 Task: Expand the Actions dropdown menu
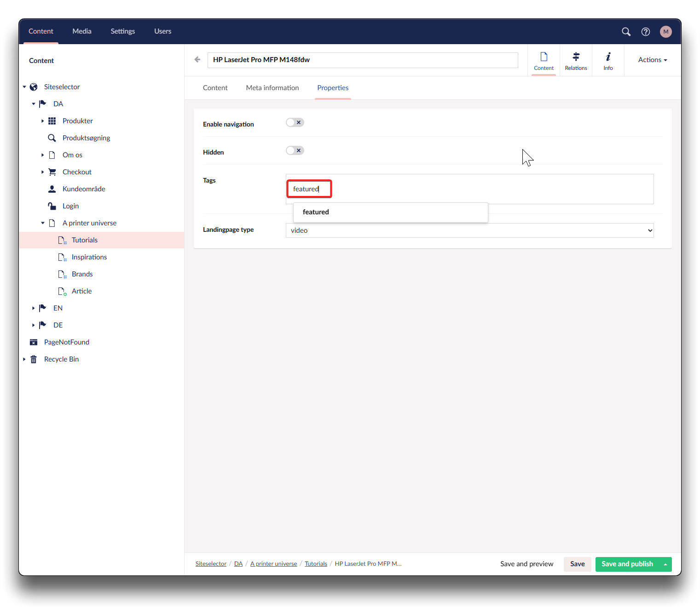pyautogui.click(x=652, y=60)
